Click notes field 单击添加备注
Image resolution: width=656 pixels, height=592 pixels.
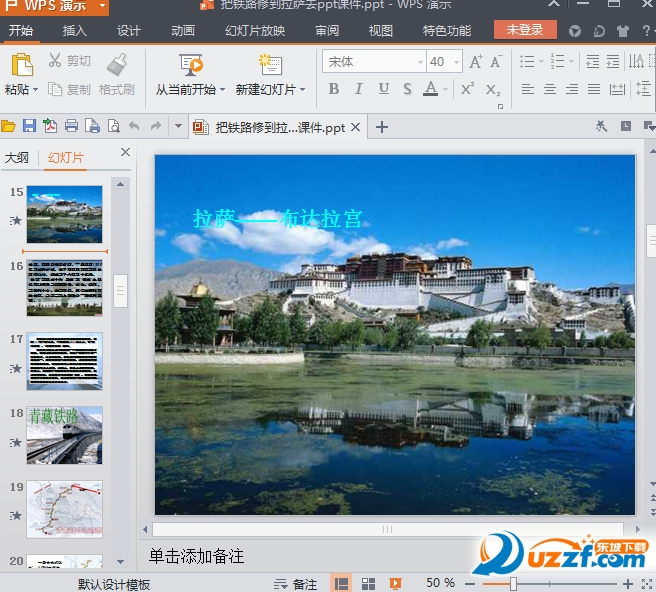pyautogui.click(x=196, y=556)
